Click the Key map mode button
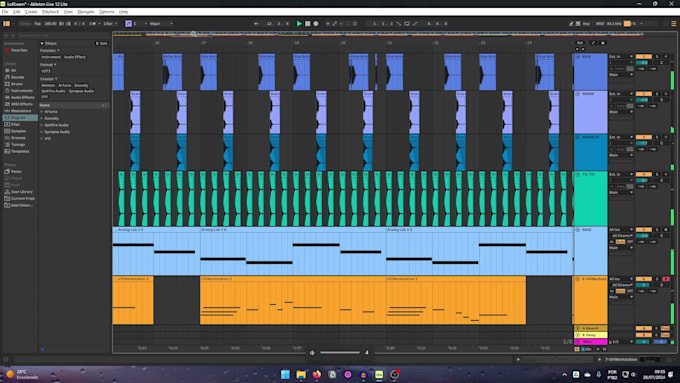Screen dimensions: 680x383 coord(586,23)
